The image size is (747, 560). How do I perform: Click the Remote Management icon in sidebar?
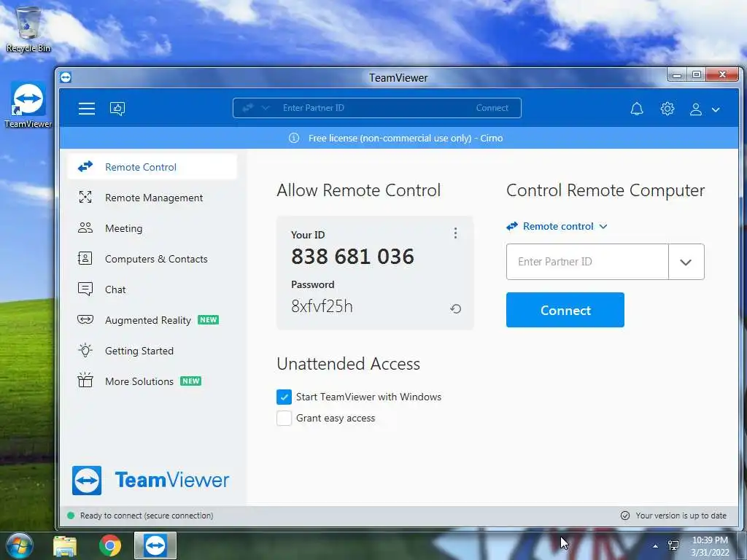coord(85,197)
